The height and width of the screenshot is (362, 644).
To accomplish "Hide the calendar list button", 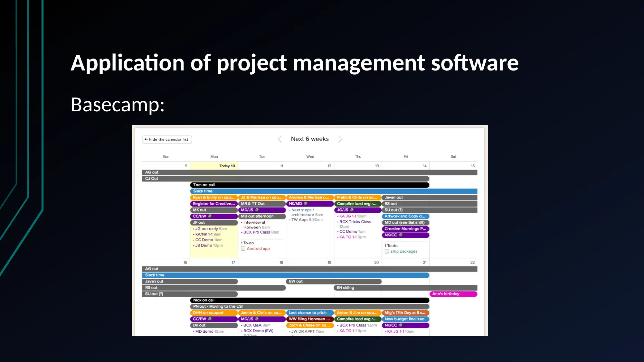I will point(167,139).
